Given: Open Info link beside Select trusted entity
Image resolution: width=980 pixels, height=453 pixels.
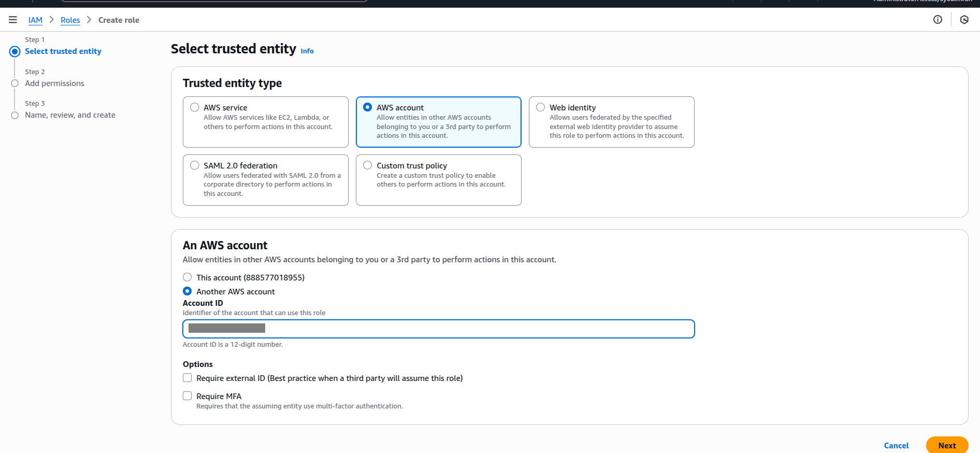Looking at the screenshot, I should 307,51.
